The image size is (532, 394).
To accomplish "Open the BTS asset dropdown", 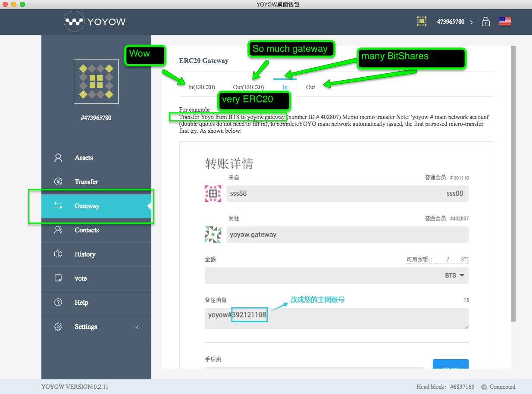I will coord(454,275).
